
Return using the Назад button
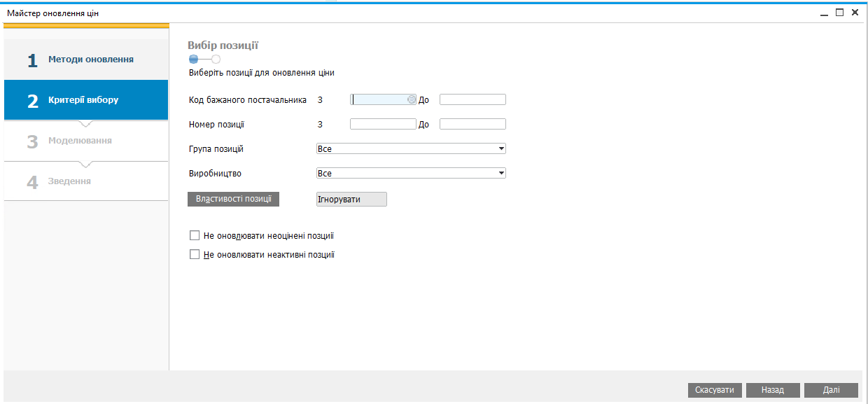pyautogui.click(x=773, y=390)
